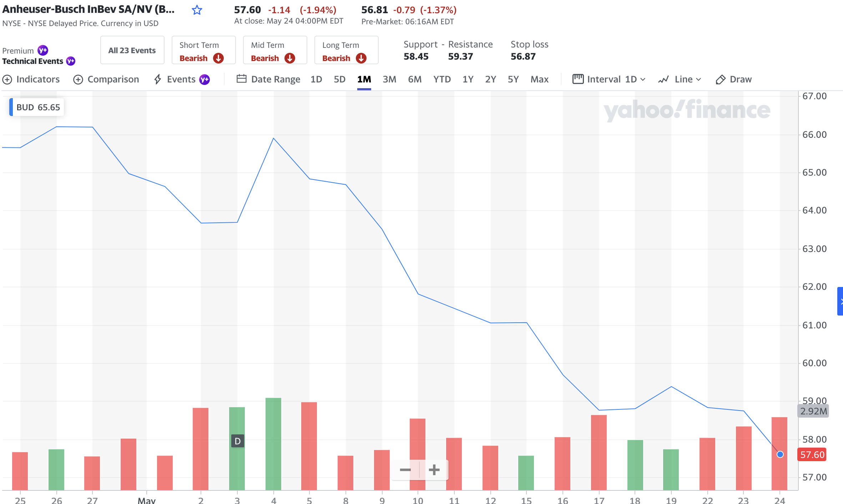Viewport: 843px width, 504px height.
Task: Star BUD to add to watchlist
Action: tap(197, 10)
